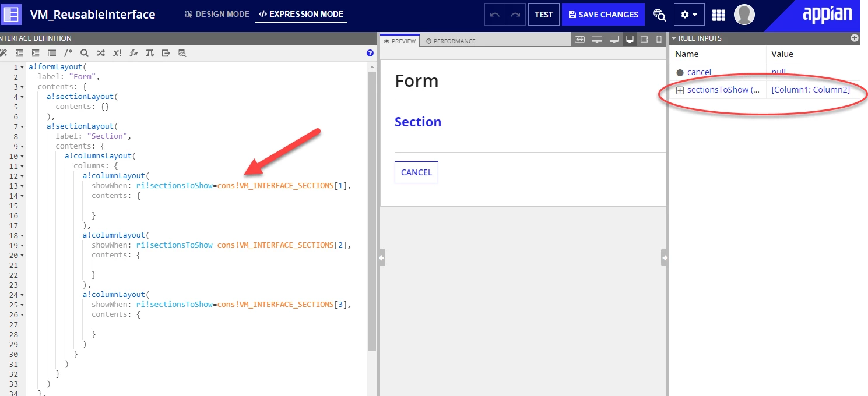Image resolution: width=868 pixels, height=396 pixels.
Task: Select the medium desktop preview size
Action: point(614,39)
